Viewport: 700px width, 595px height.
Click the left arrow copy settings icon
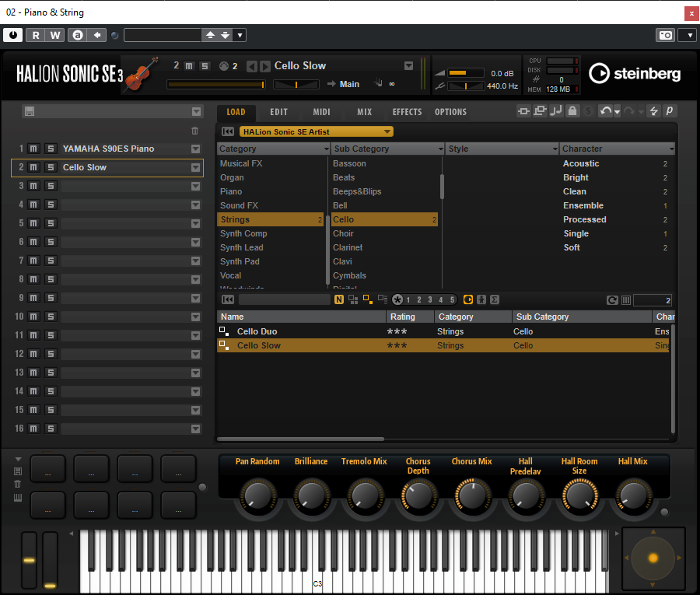point(97,35)
